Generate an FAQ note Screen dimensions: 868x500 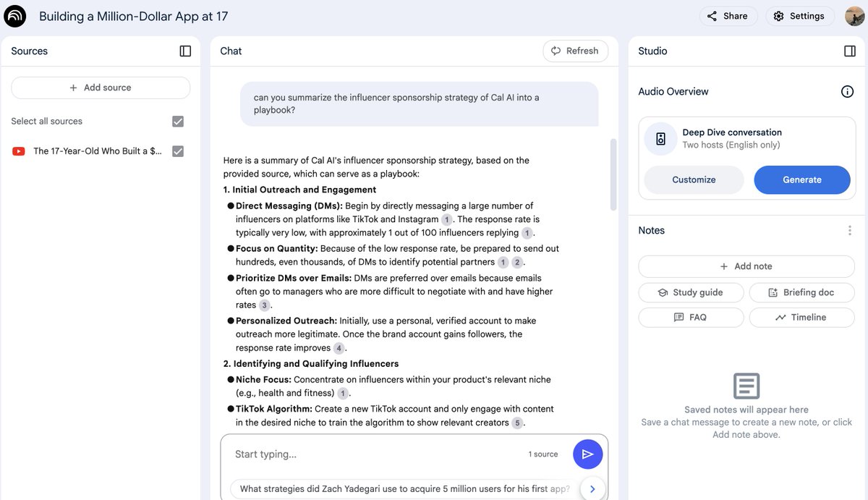point(691,317)
